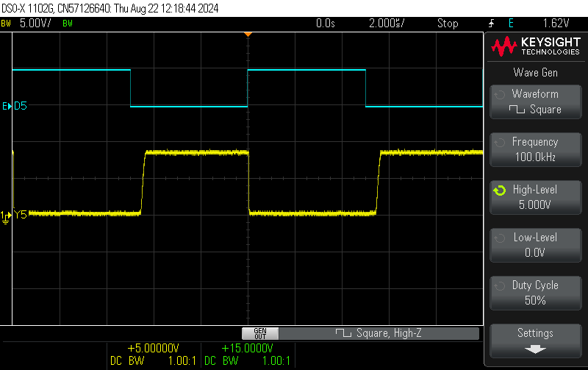This screenshot has height=370, width=588.
Task: Open the Waveform Square selection softkey
Action: click(x=535, y=102)
